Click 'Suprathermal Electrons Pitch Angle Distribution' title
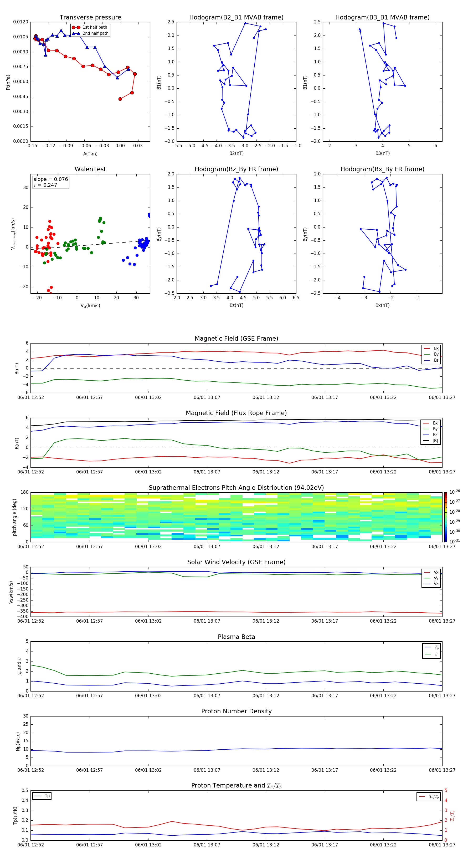Screen dimensions: 473x868 click(236, 488)
